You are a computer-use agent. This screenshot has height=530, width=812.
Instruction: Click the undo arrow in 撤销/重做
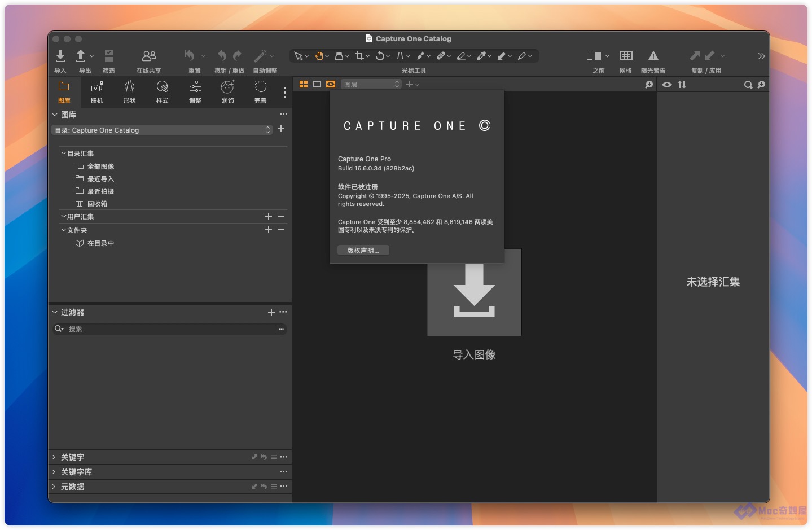222,55
